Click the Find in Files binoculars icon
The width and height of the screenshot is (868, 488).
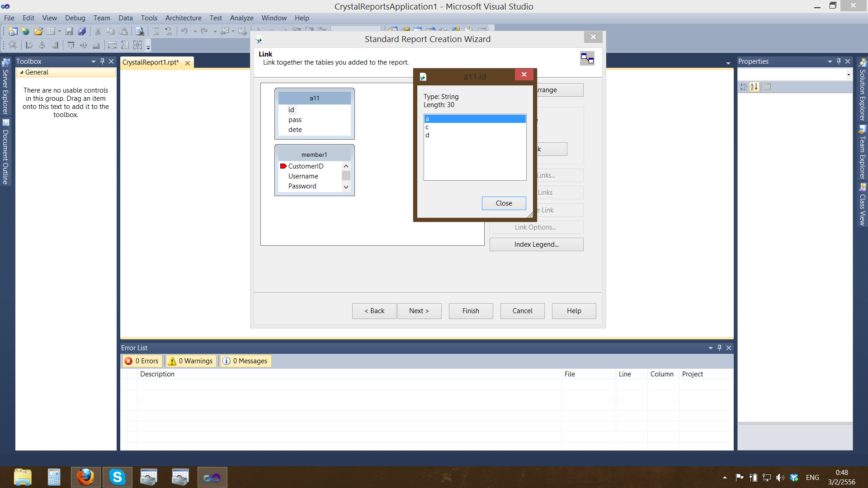coord(140,31)
